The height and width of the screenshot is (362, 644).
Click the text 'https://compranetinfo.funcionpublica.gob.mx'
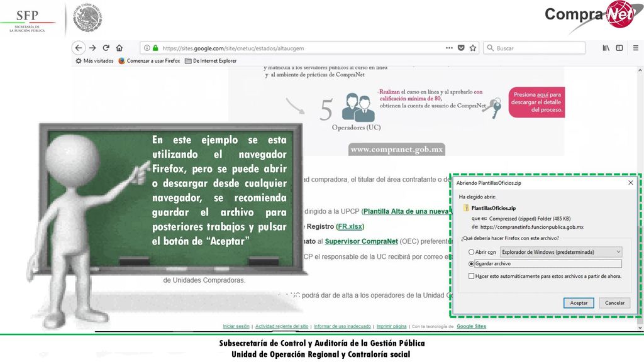[x=531, y=227]
